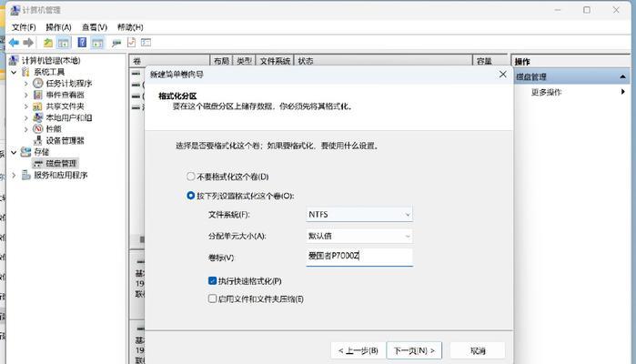Close the 新建简单卷向导 dialog
This screenshot has height=364, width=636.
(503, 75)
